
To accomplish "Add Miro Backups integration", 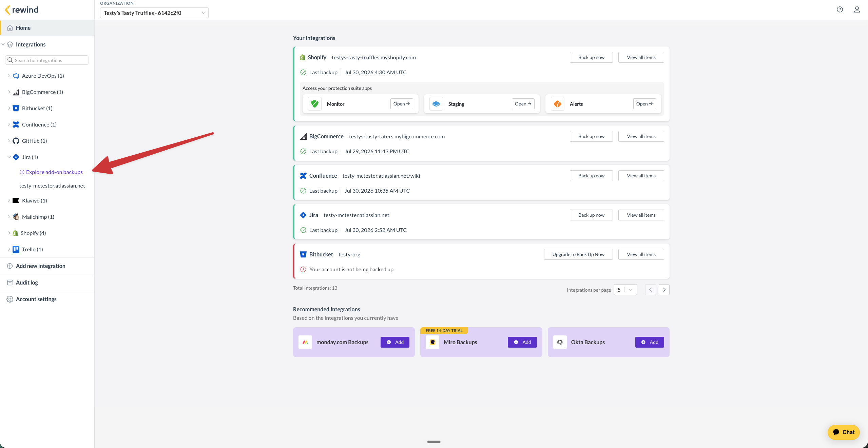I will [522, 342].
